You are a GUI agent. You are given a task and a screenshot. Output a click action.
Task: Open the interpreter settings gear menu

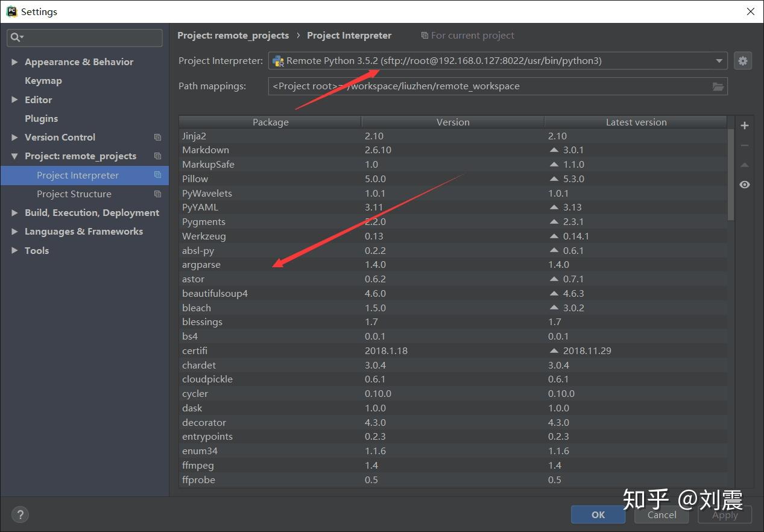[742, 60]
